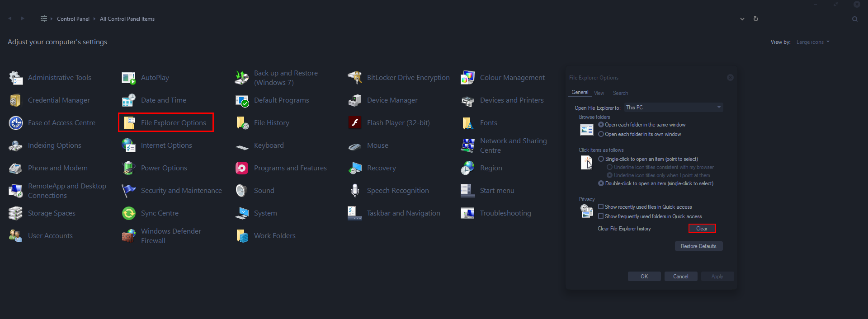Click the Windows Defender Firewall icon
The image size is (868, 319).
[x=129, y=236]
